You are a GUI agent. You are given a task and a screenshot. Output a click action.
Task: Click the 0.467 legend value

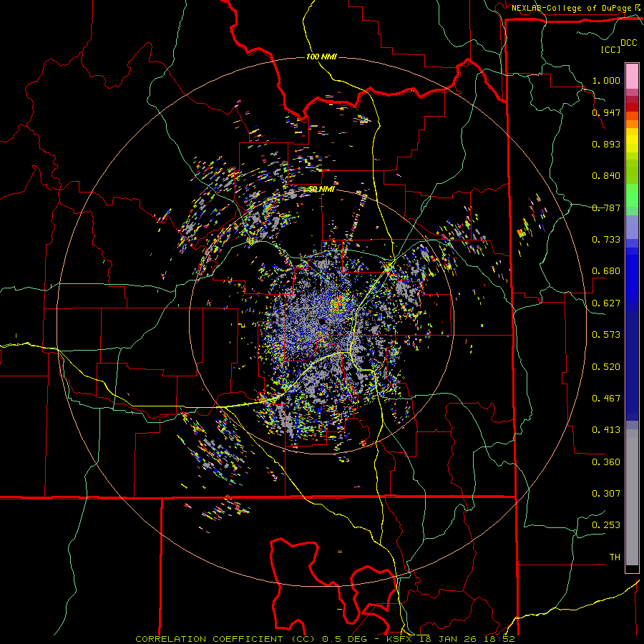pos(606,399)
